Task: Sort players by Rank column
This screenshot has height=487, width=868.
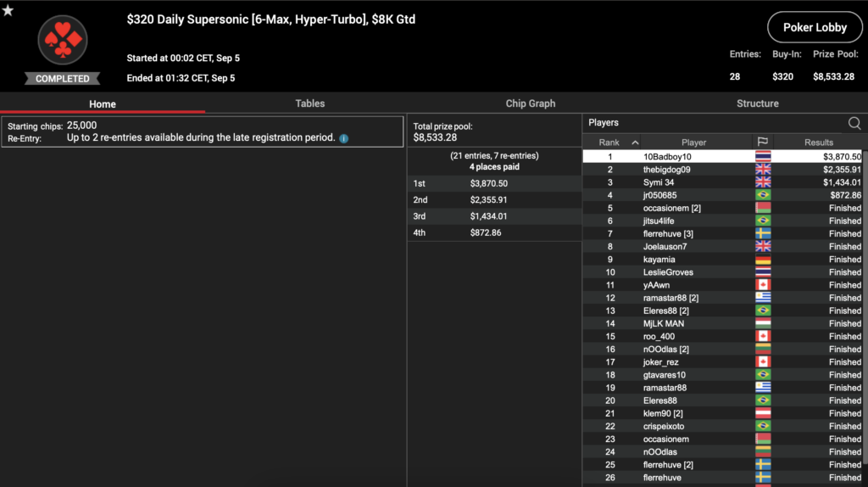Action: [x=609, y=143]
